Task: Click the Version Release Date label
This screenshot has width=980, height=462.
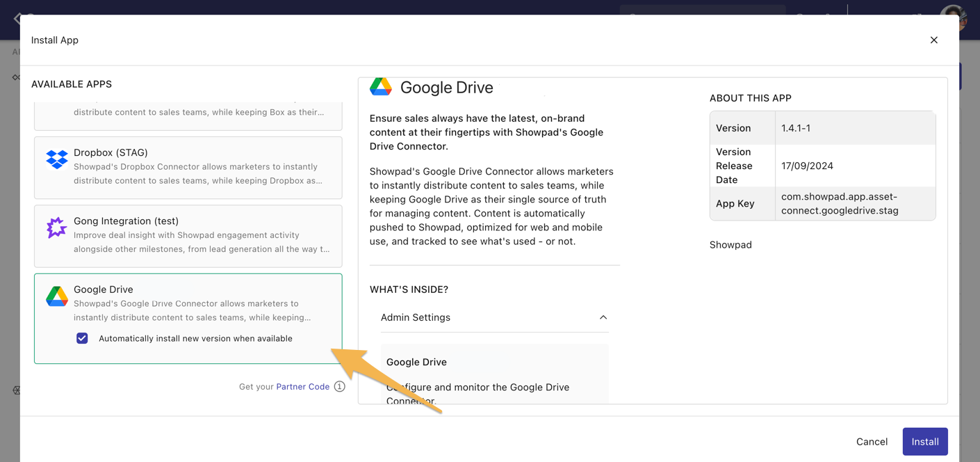Action: (x=734, y=166)
